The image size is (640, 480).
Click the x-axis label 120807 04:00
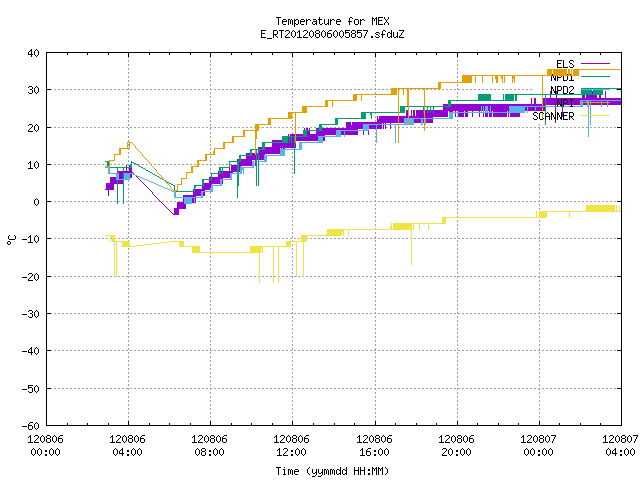[x=620, y=446]
